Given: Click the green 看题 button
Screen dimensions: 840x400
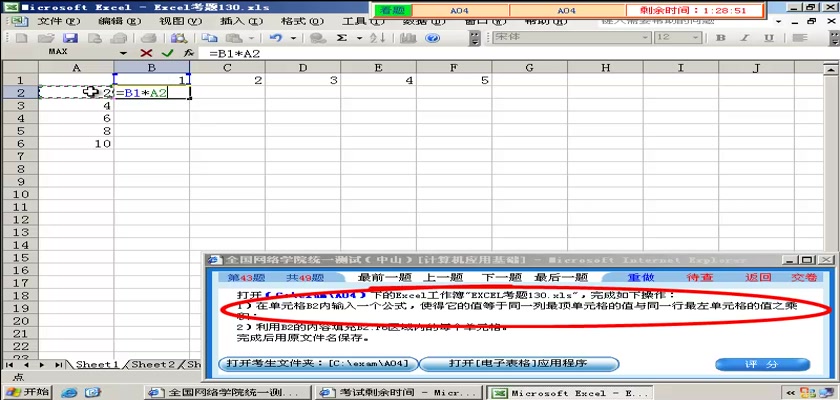Looking at the screenshot, I should click(393, 10).
